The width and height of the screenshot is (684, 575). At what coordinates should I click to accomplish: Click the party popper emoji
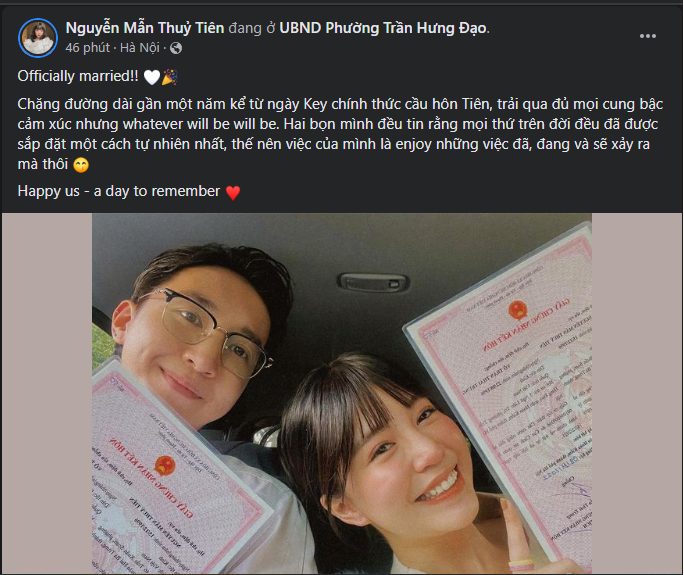pyautogui.click(x=170, y=77)
